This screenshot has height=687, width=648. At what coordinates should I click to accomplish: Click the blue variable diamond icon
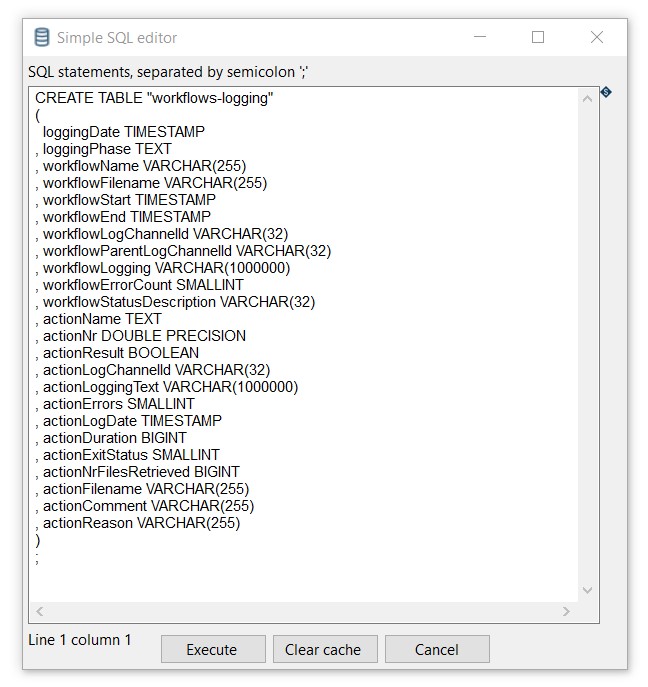point(606,92)
